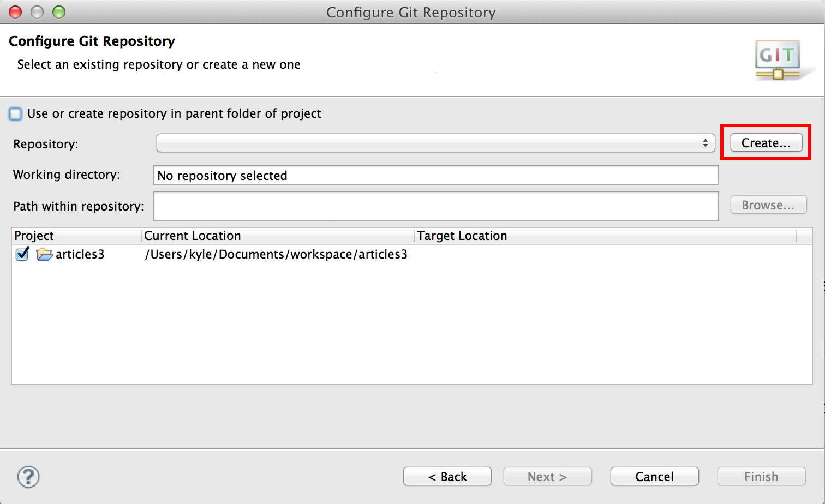Cancel the repository configuration wizard
Viewport: 825px width, 504px height.
[654, 477]
